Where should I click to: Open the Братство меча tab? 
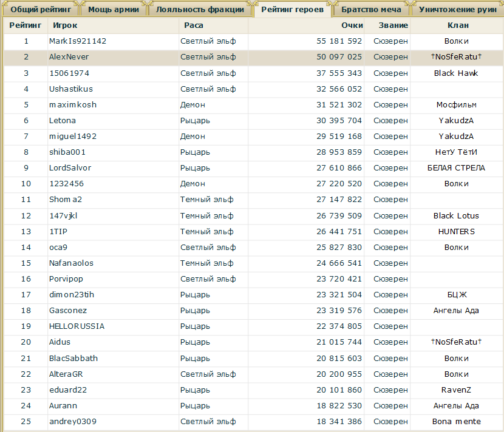pos(370,10)
